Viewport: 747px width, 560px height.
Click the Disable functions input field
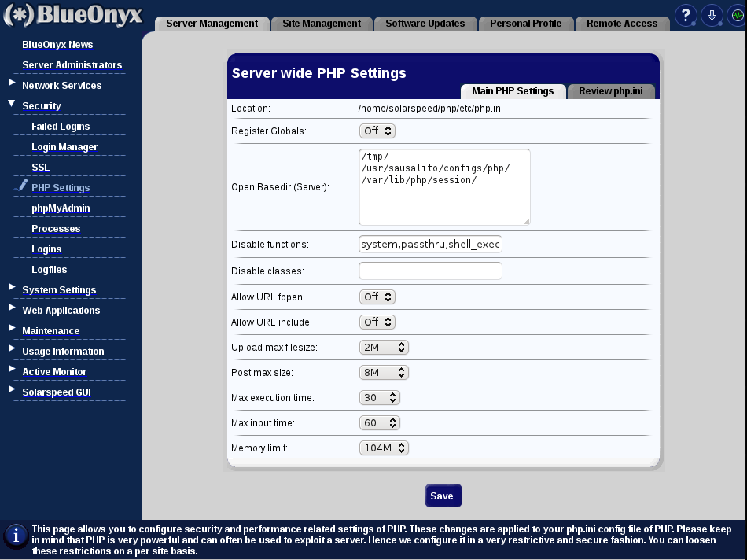point(430,245)
